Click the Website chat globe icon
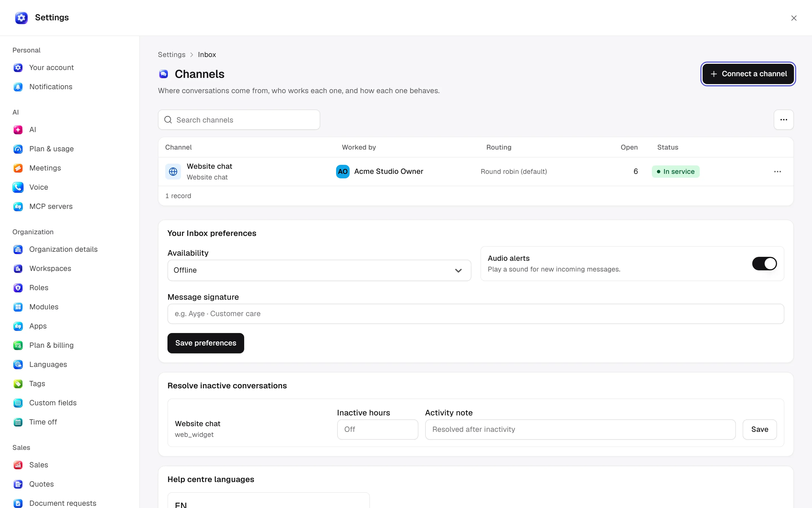Screen dimensions: 812x508 point(173,172)
